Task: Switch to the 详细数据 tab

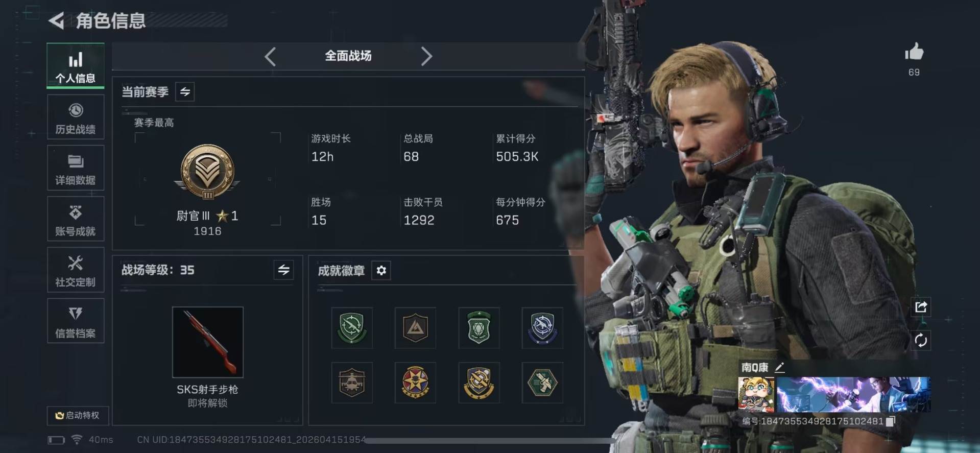Action: coord(76,168)
